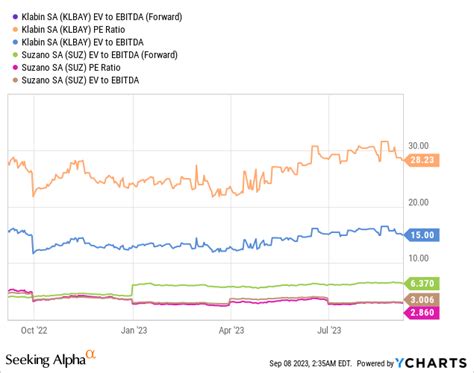The width and height of the screenshot is (474, 373).
Task: Click the Apr '23 axis label
Action: 231,330
